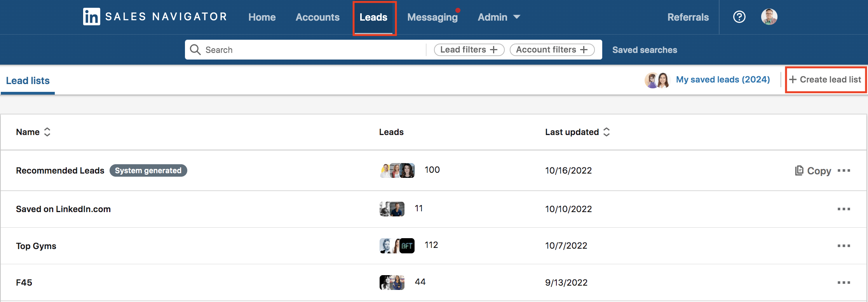Viewport: 868px width, 302px height.
Task: Click the 100 leads count
Action: coord(432,170)
